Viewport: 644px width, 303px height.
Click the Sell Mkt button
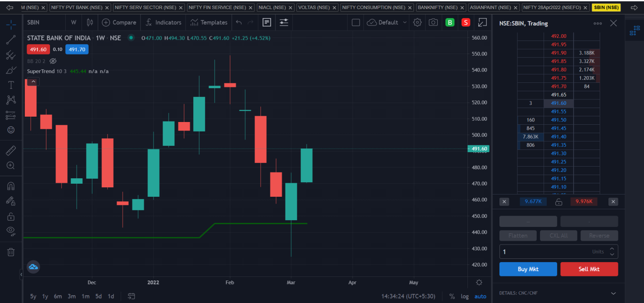589,269
